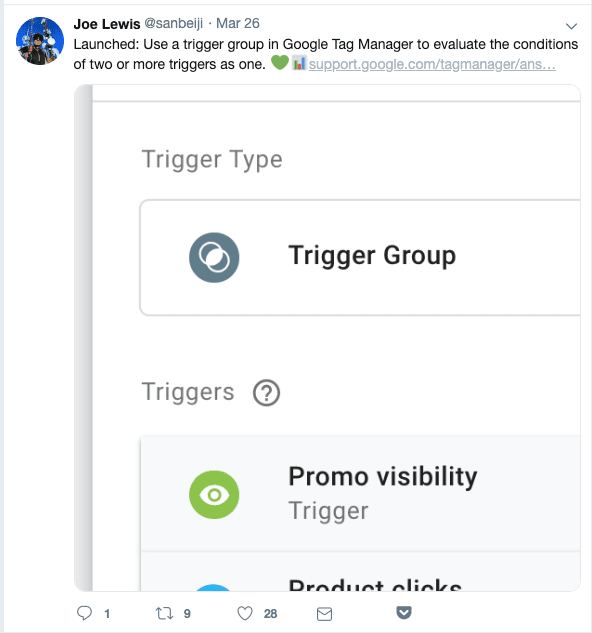The width and height of the screenshot is (592, 633).
Task: Select the Trigger Group type box
Action: tap(360, 258)
